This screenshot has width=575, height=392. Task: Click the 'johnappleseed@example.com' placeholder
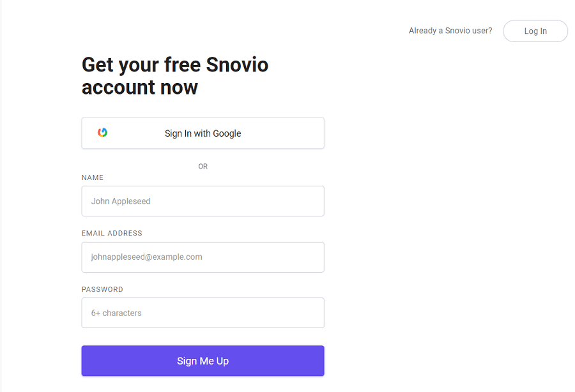coord(146,257)
